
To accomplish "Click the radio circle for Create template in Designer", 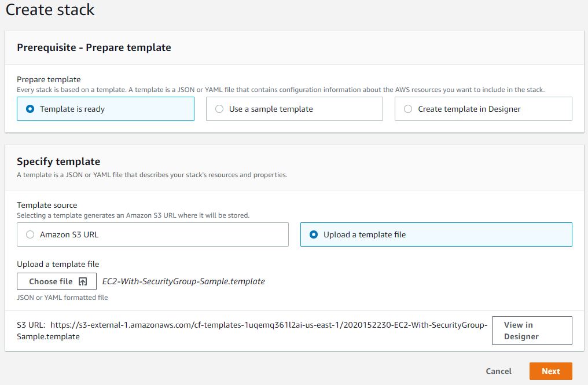I will click(x=407, y=109).
